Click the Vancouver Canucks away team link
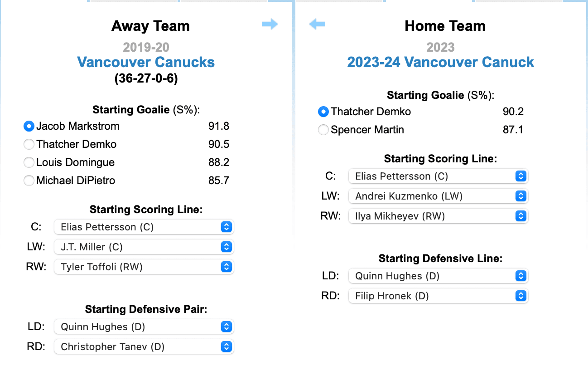588x371 pixels. [146, 62]
